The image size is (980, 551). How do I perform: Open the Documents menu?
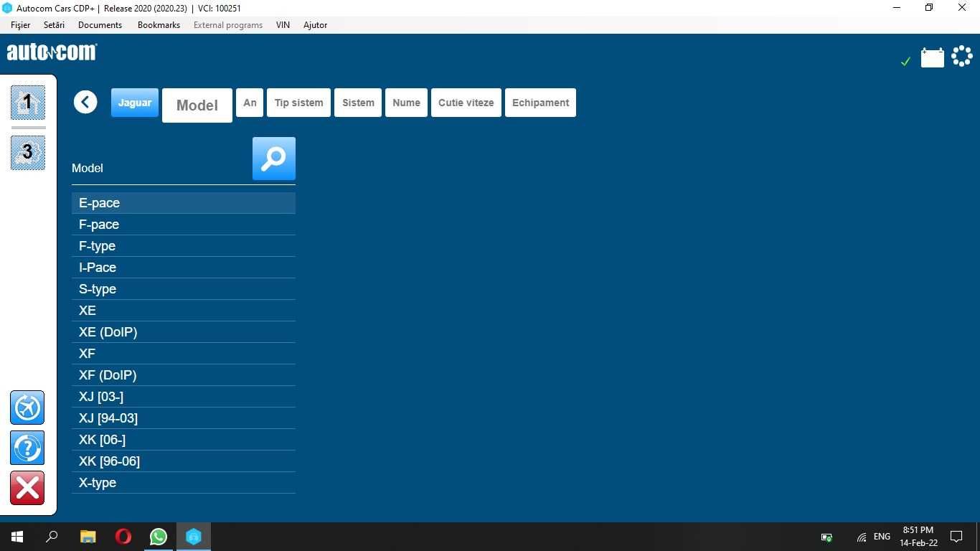pyautogui.click(x=100, y=24)
